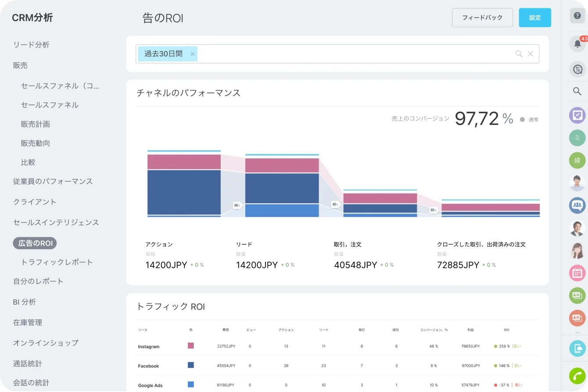
Task: Open the teal ミ avatar circle
Action: 577,138
